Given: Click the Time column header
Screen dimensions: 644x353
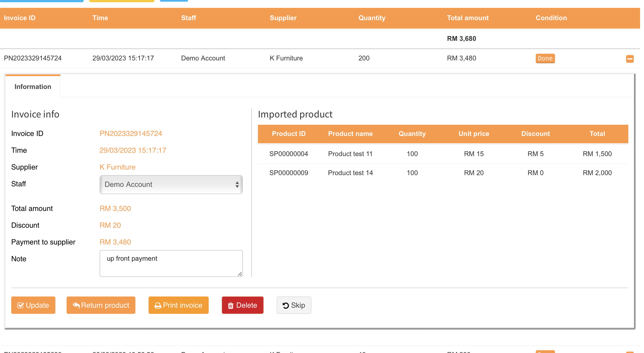Looking at the screenshot, I should 100,18.
